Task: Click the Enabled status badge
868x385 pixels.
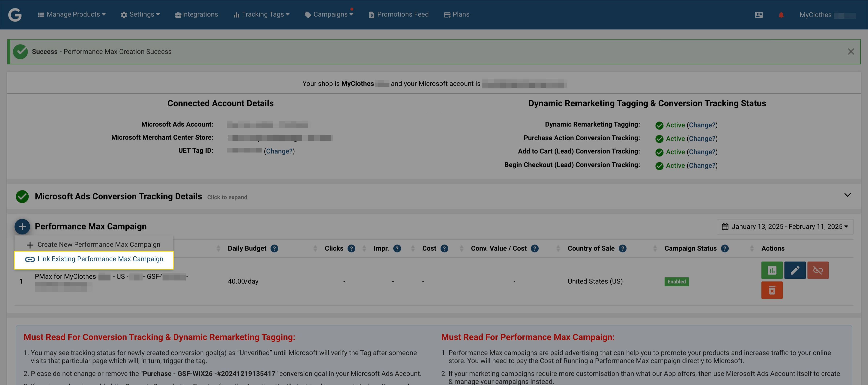Action: [677, 282]
